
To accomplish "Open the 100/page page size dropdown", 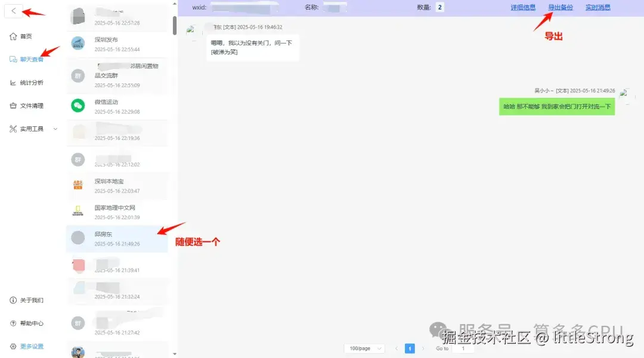I will (x=364, y=348).
